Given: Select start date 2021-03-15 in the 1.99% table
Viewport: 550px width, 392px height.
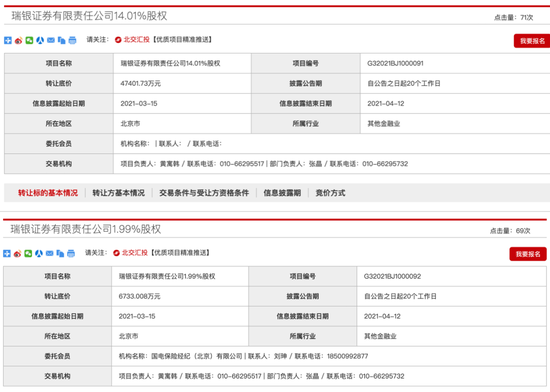Looking at the screenshot, I should [137, 316].
